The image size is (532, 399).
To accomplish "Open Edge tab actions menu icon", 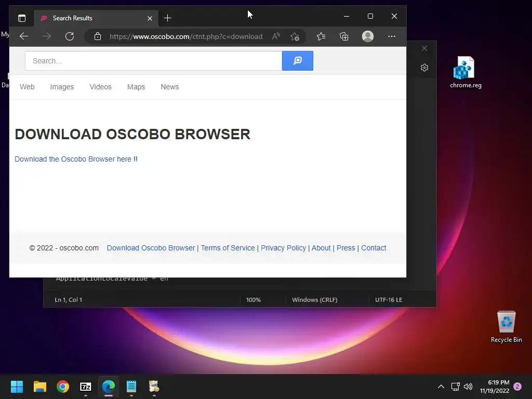I will (22, 18).
